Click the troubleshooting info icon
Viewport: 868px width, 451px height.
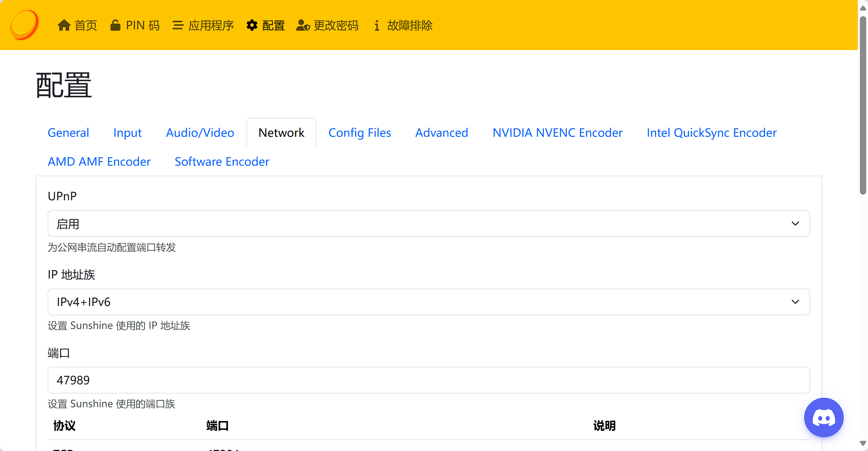click(377, 25)
